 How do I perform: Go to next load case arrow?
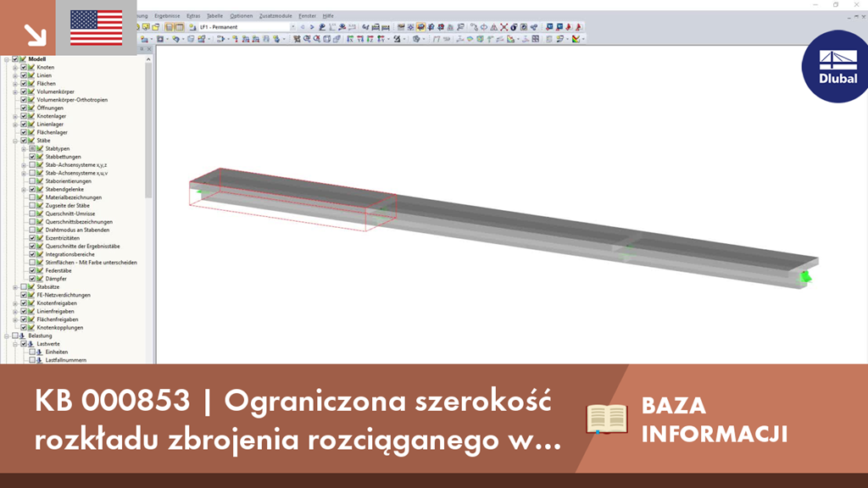[312, 27]
